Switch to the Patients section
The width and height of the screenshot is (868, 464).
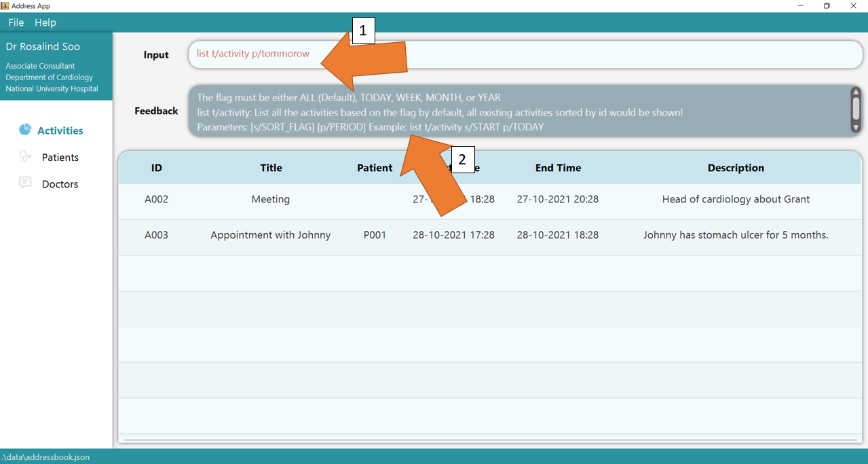(60, 156)
